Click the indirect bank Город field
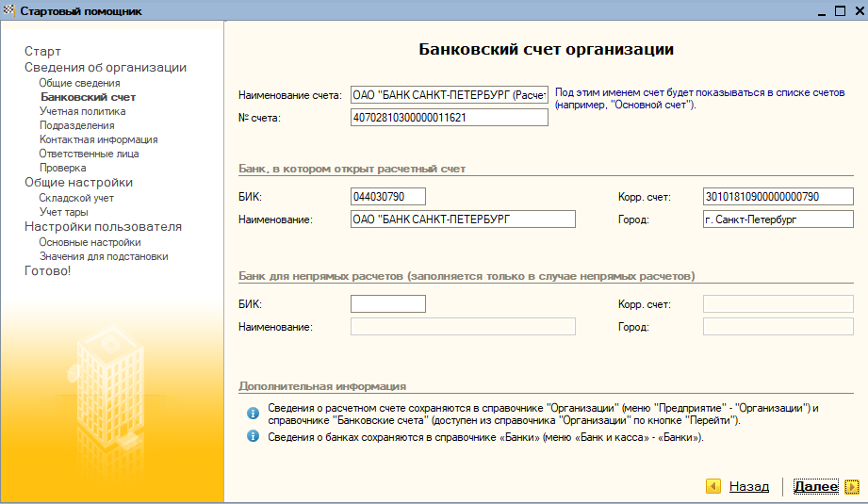Image resolution: width=868 pixels, height=504 pixels. coord(778,326)
